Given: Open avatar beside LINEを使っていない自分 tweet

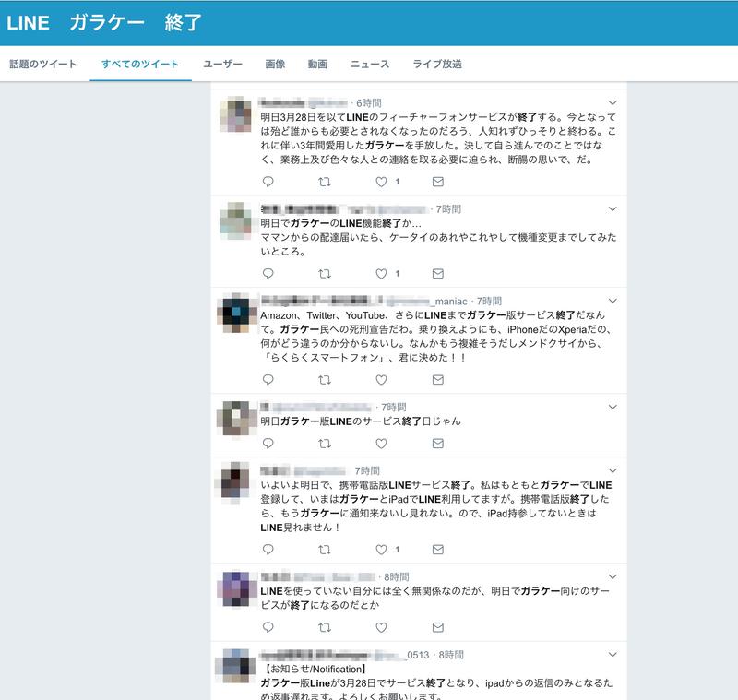Looking at the screenshot, I should pos(236,588).
